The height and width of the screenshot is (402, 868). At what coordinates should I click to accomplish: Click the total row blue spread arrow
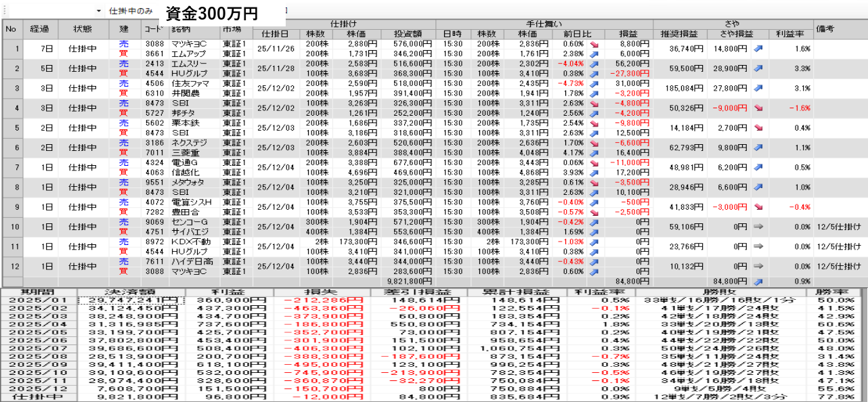pos(758,281)
